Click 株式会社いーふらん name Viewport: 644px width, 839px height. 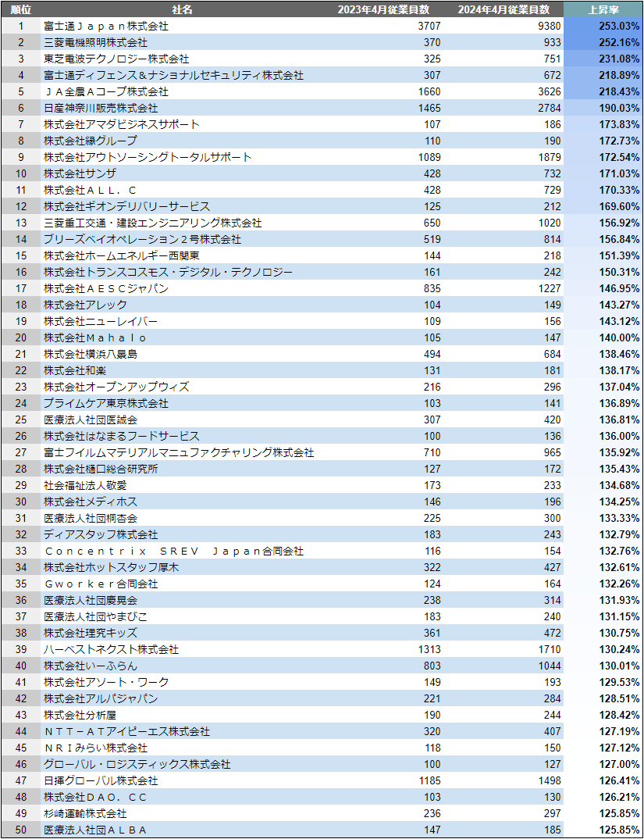91,666
